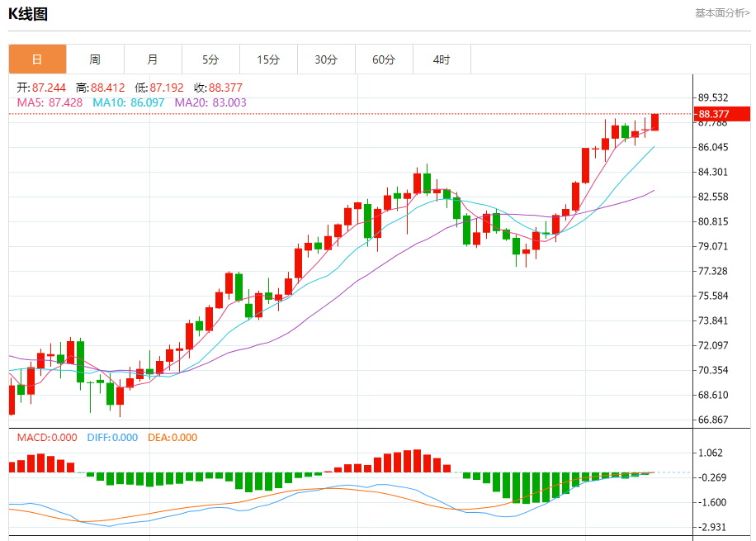Click the 70.354 price axis label
This screenshot has height=541, width=756.
pyautogui.click(x=713, y=370)
